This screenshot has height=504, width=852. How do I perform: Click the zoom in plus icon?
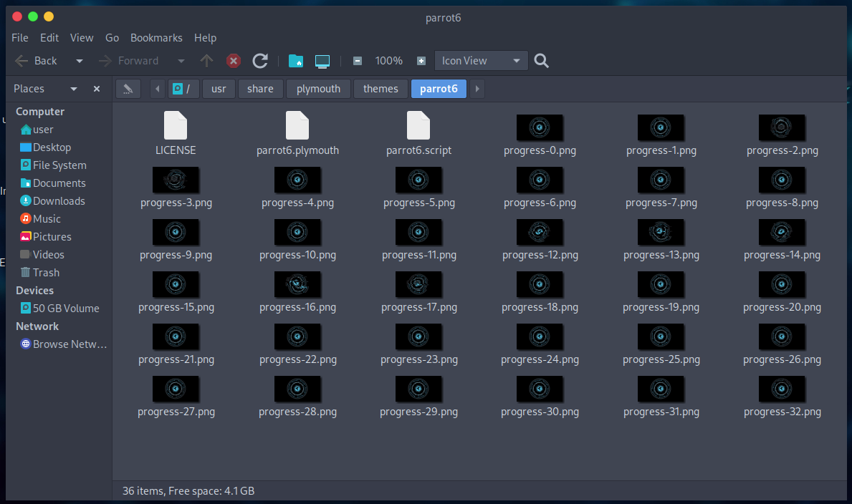(421, 61)
